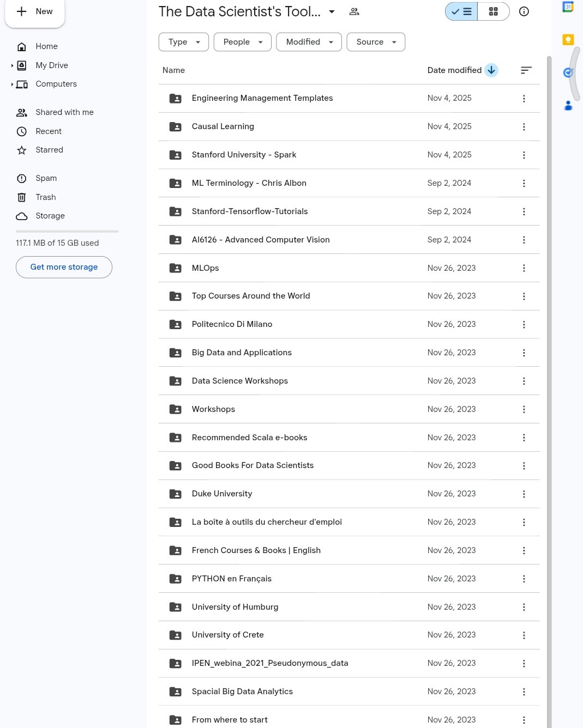
Task: Select the Recommended Scala e-books folder
Action: [349, 438]
